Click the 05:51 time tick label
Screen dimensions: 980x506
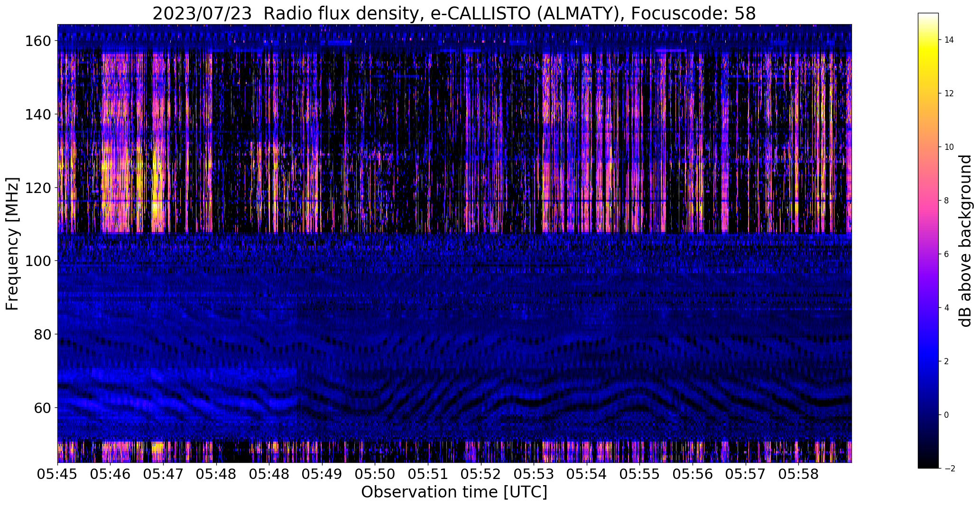pos(428,474)
